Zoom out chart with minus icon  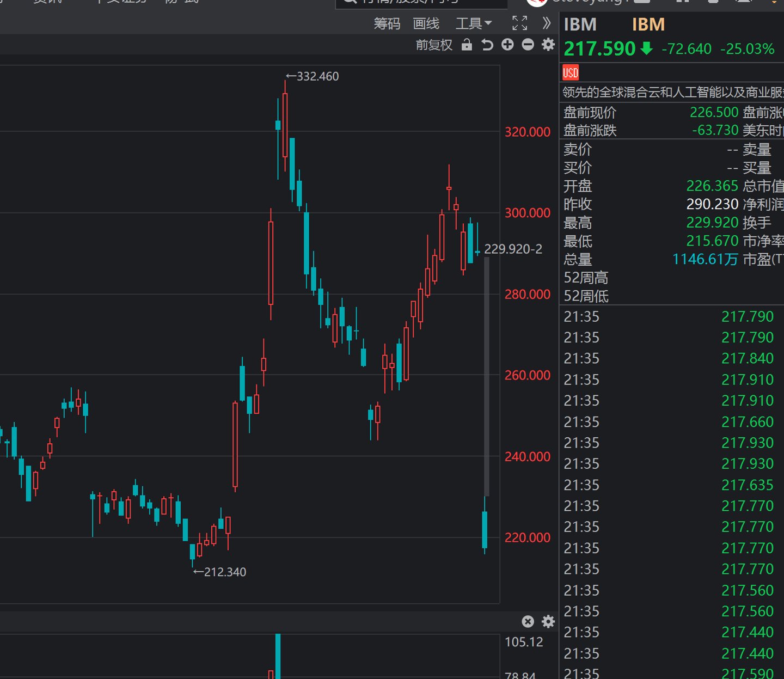[x=528, y=45]
